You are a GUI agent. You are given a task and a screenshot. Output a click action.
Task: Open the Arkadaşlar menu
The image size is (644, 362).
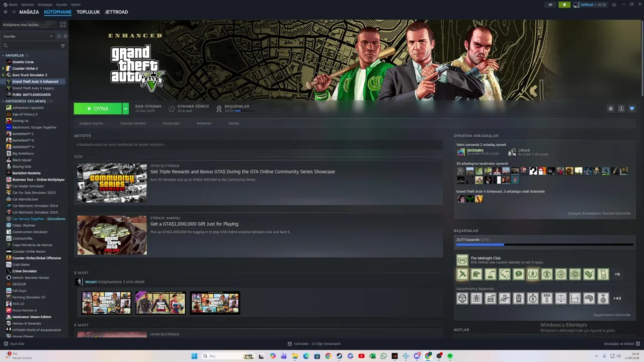(x=45, y=5)
